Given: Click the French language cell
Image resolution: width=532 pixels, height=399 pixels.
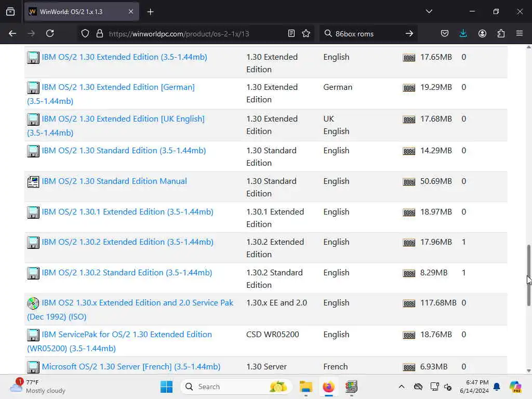Looking at the screenshot, I should [x=335, y=367].
